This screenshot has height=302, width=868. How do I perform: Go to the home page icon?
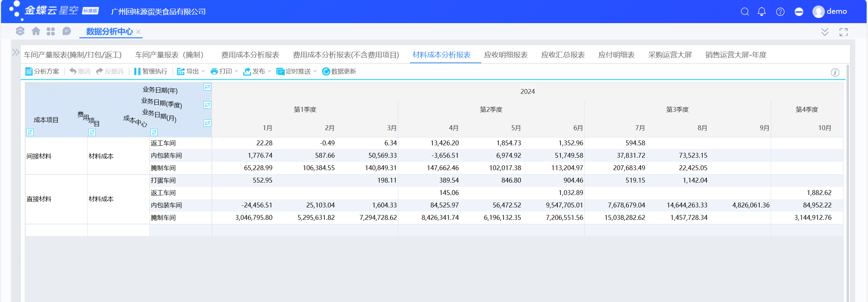[x=36, y=31]
